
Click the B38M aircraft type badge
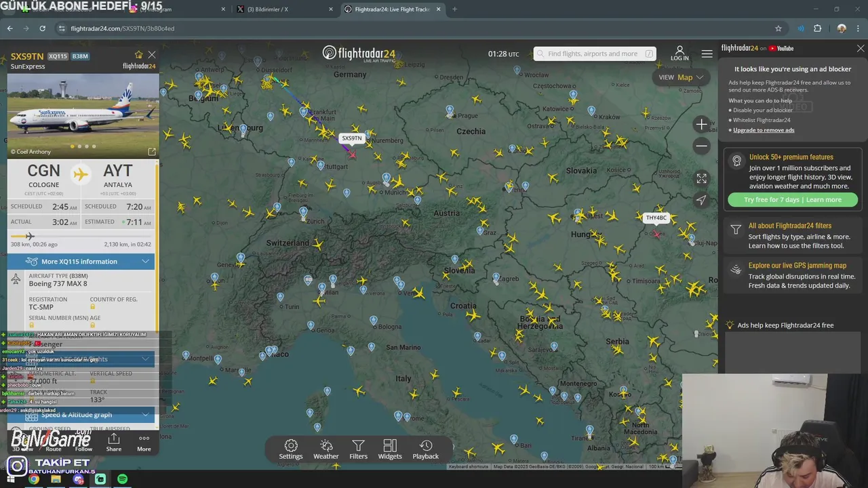pos(80,56)
